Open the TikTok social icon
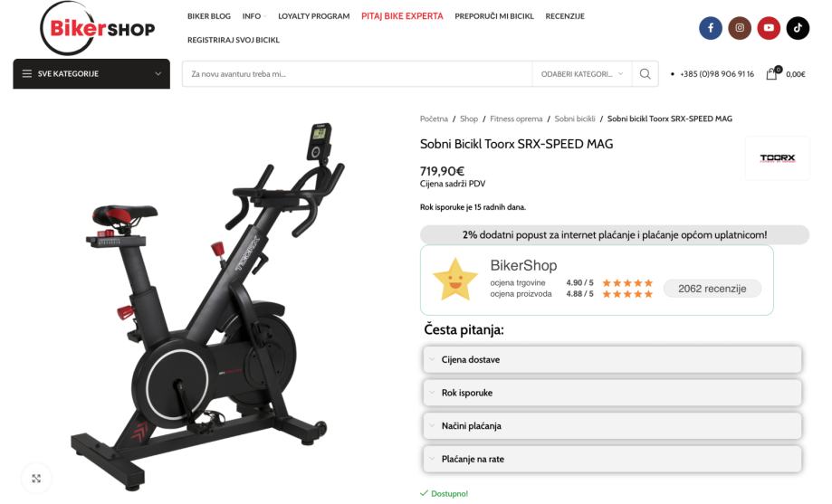 pos(798,28)
